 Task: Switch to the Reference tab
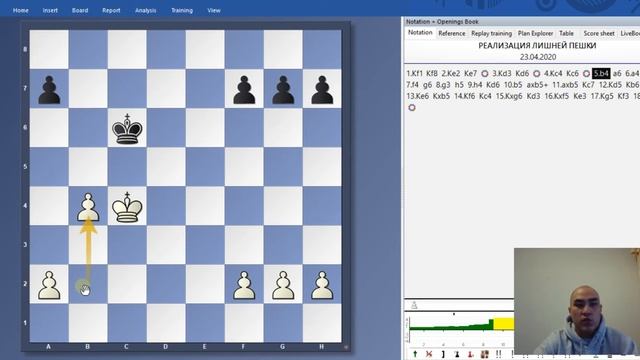451,33
